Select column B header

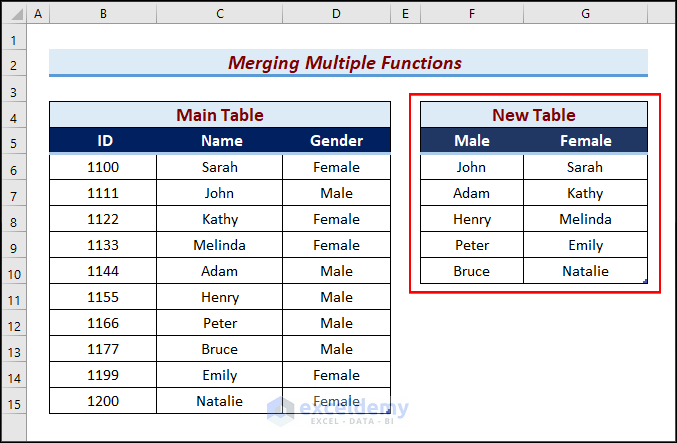(x=103, y=14)
